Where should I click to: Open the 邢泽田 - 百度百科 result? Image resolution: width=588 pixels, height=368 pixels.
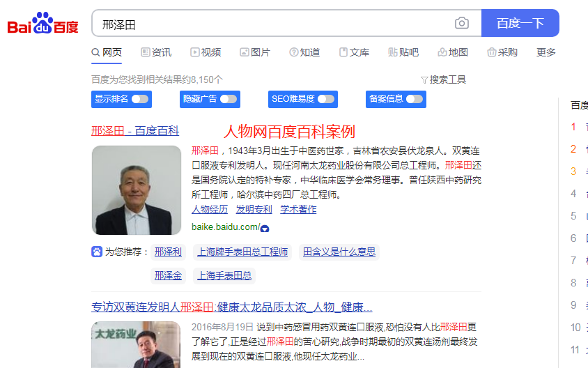point(135,131)
